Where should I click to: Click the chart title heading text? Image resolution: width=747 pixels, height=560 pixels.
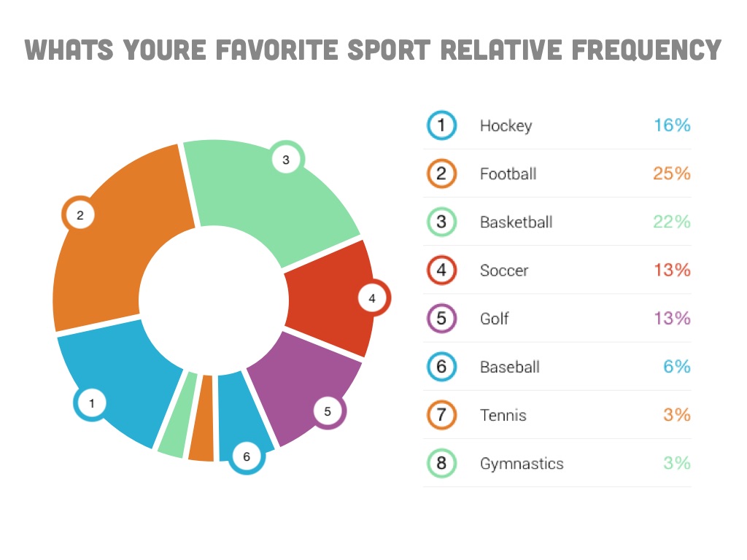click(373, 50)
